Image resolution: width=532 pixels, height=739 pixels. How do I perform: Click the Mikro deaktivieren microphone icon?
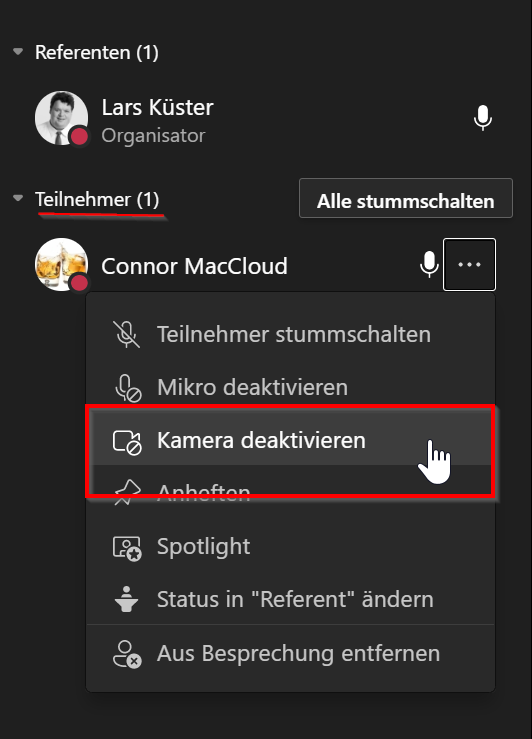[x=128, y=387]
